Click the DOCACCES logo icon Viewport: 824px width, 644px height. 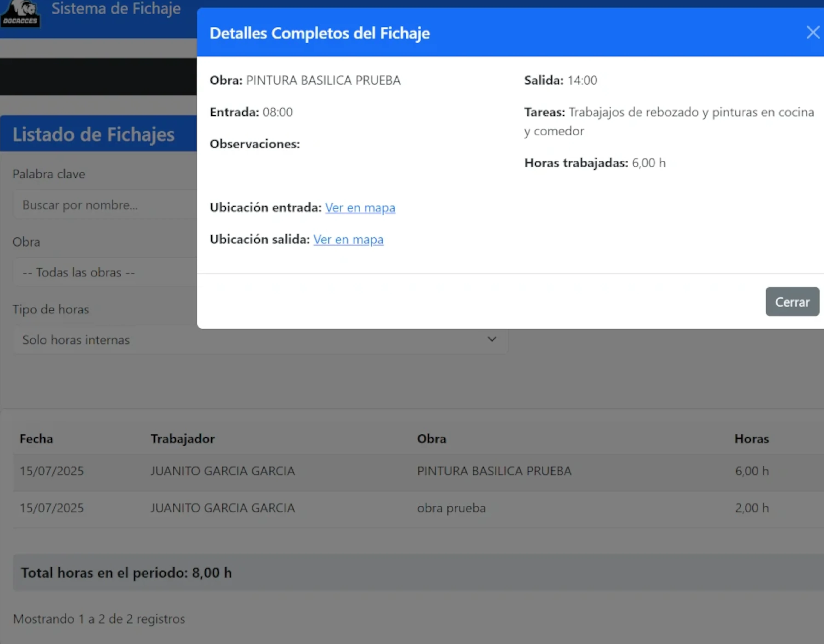point(20,14)
